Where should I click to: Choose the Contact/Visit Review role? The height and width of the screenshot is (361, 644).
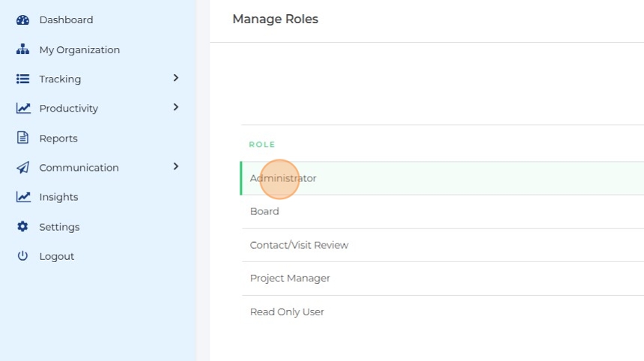point(299,245)
